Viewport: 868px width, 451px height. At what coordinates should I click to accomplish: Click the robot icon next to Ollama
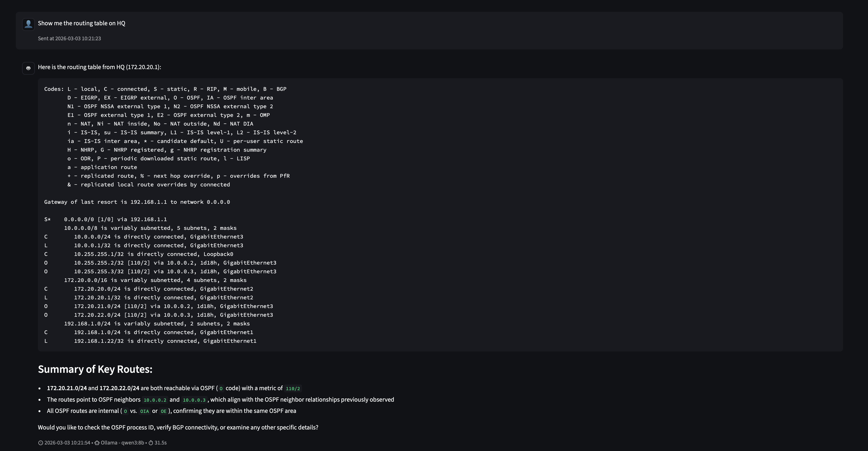pos(97,443)
